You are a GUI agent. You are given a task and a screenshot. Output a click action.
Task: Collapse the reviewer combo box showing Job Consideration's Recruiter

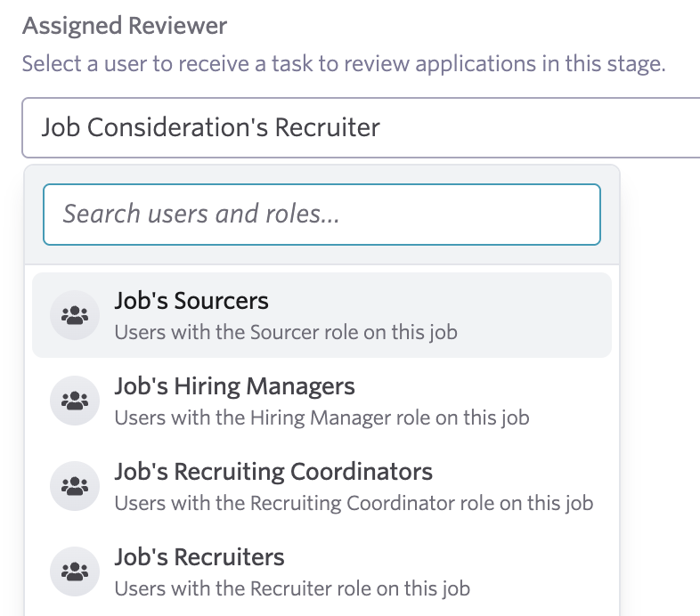pos(361,127)
